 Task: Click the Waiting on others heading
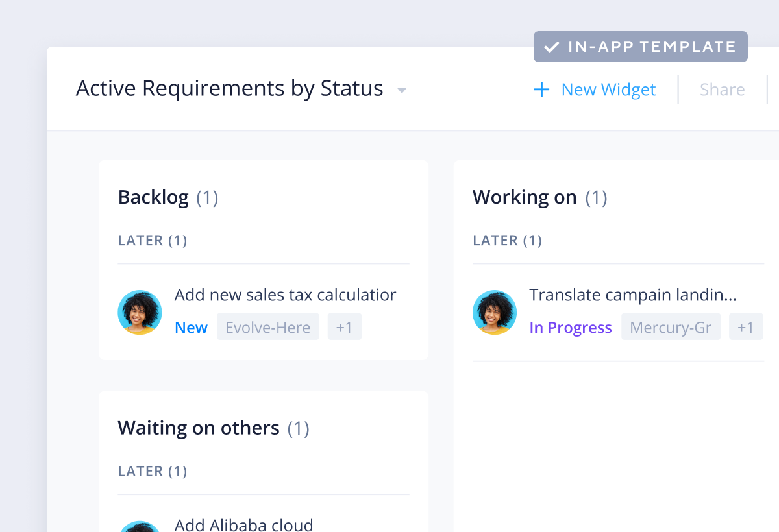199,428
